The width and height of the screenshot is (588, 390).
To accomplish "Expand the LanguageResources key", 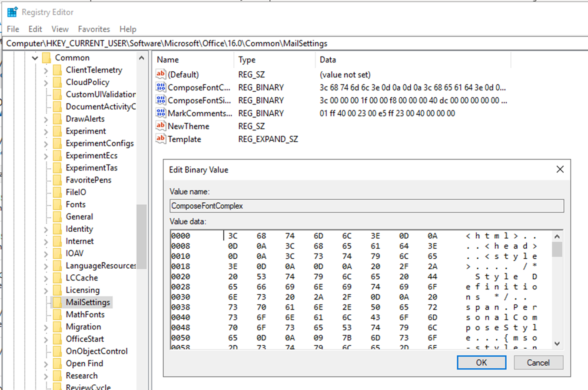I will click(x=46, y=266).
